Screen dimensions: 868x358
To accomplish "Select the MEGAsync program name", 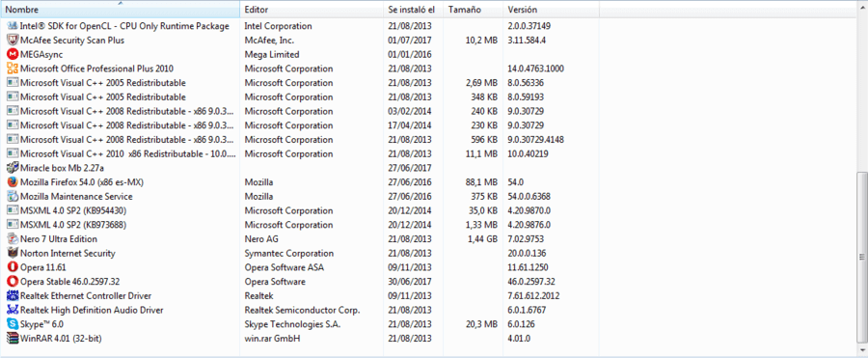I will coord(41,54).
